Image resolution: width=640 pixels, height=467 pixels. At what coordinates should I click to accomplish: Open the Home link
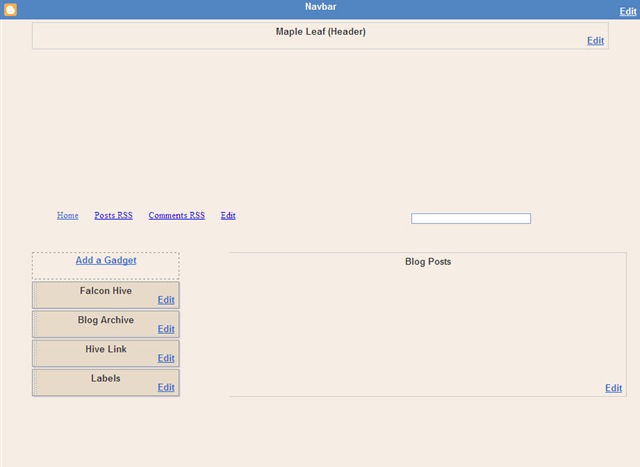[67, 215]
